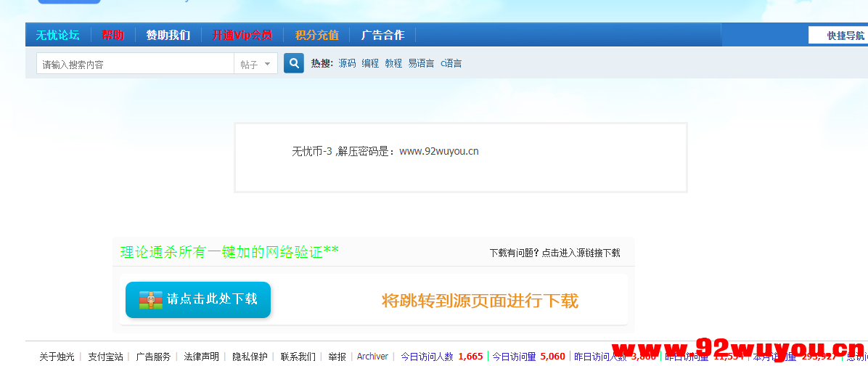Open footer link 举报
The width and height of the screenshot is (868, 366).
pyautogui.click(x=337, y=357)
